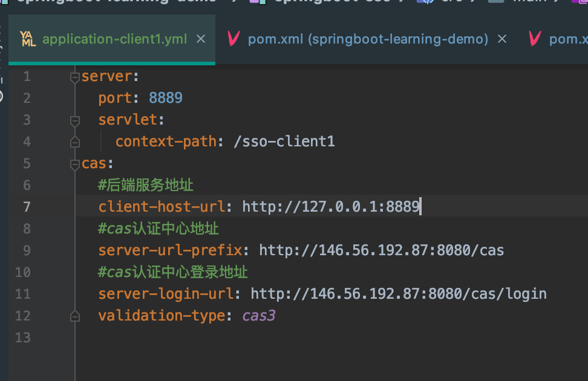Click line number 7 in the gutter

pyautogui.click(x=27, y=206)
